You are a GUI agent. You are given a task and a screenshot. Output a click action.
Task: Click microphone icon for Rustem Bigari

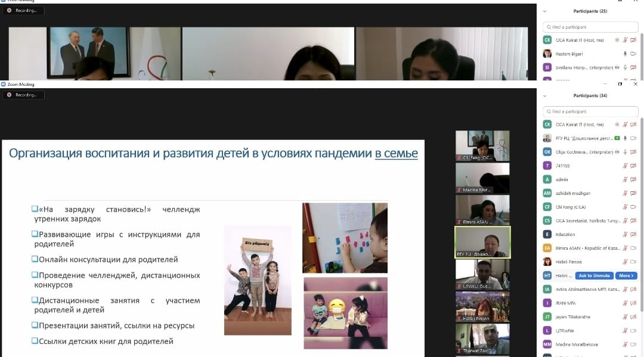point(624,54)
